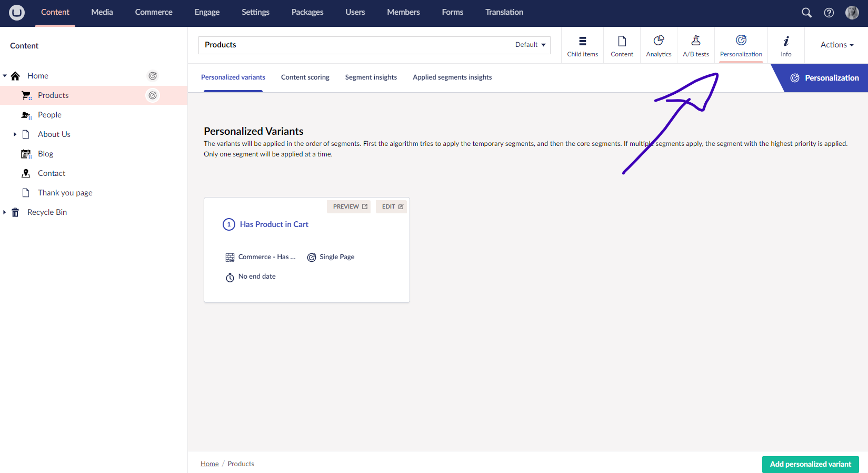Image resolution: width=868 pixels, height=473 pixels.
Task: Go to the Packages section
Action: click(x=307, y=12)
